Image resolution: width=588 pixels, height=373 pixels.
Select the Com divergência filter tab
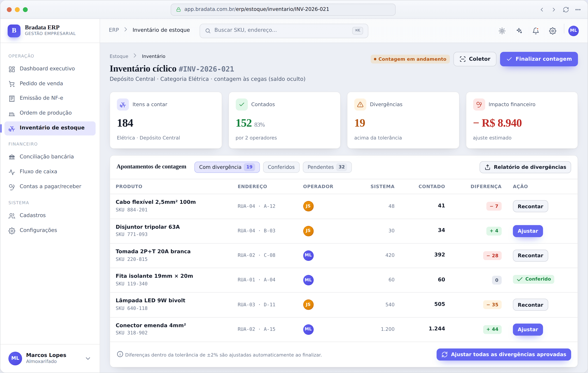point(227,167)
